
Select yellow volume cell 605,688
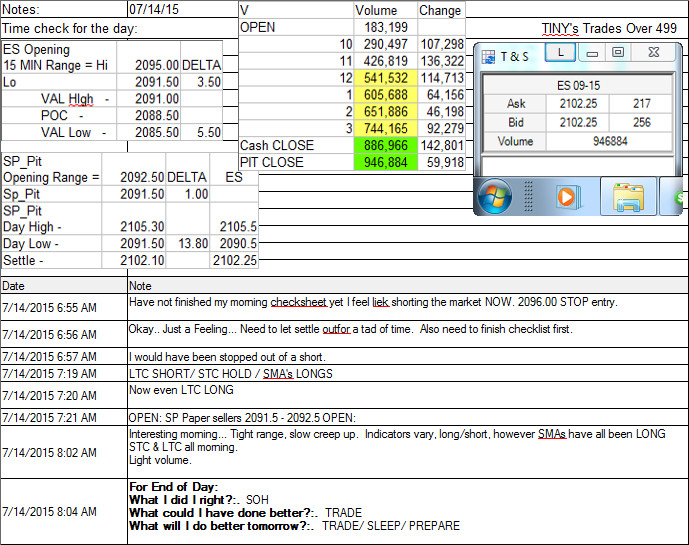pos(385,94)
